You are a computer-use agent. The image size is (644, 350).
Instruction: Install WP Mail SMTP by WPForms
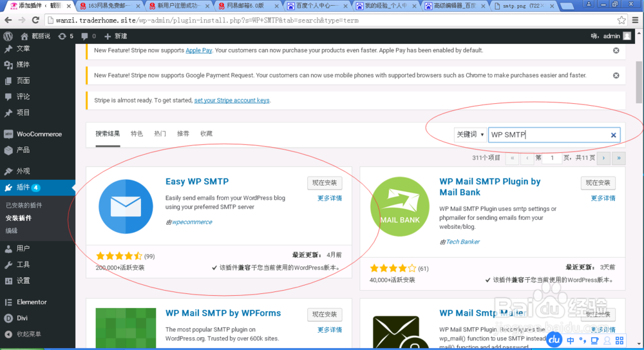(325, 315)
